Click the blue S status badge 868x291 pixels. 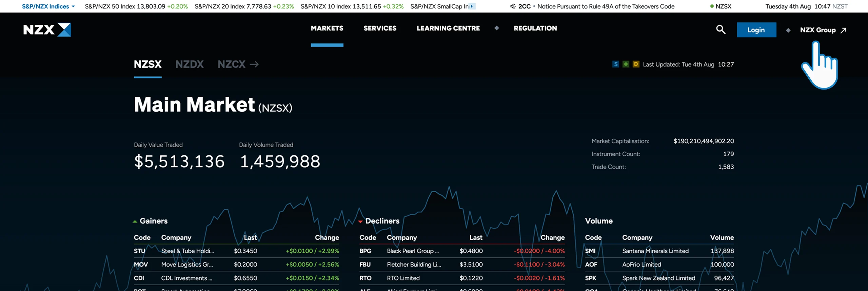(x=616, y=64)
